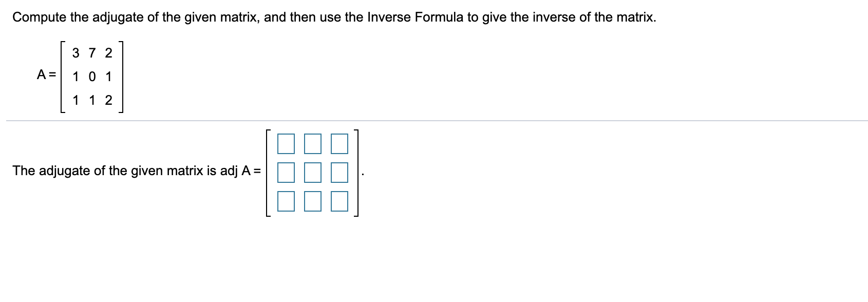Click the bottom-middle answer box
The width and height of the screenshot is (868, 302).
point(312,201)
